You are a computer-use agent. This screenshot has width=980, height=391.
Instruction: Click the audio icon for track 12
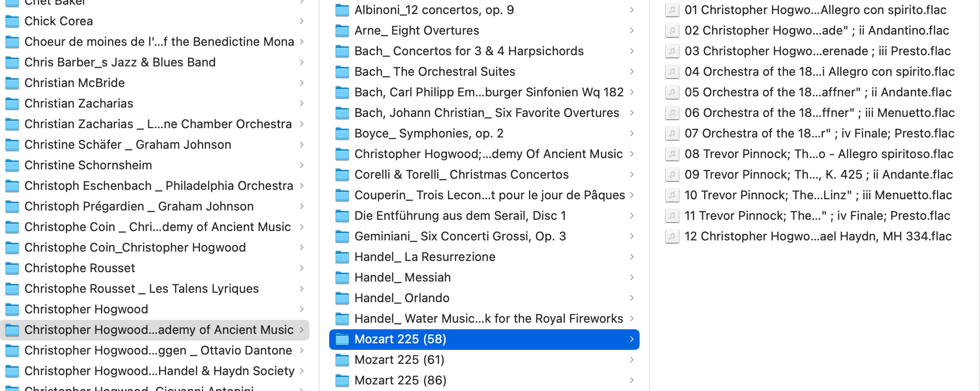click(x=672, y=236)
